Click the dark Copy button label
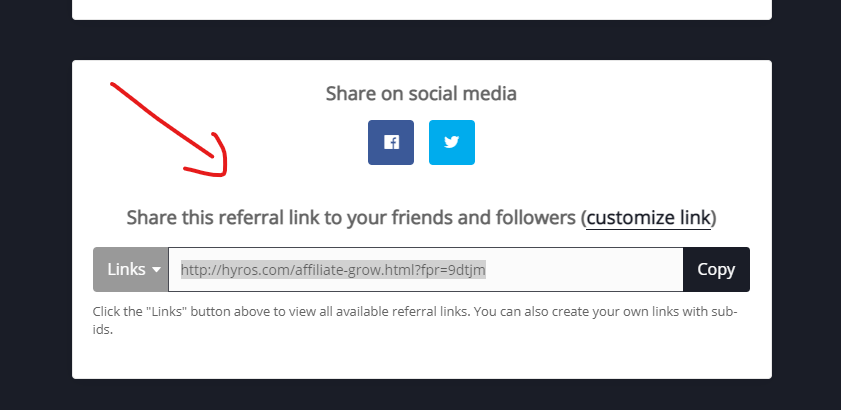The width and height of the screenshot is (841, 410). (716, 269)
